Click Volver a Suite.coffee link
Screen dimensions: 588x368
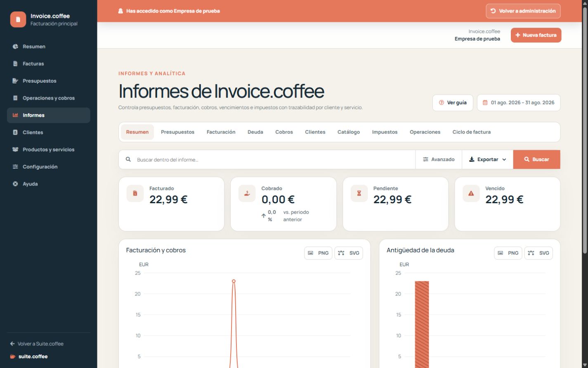tap(37, 344)
